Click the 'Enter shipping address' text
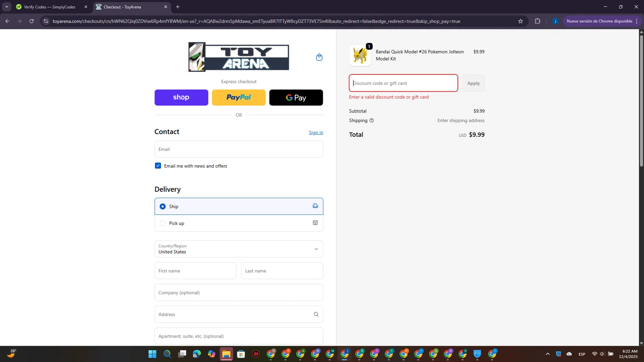 click(x=461, y=121)
